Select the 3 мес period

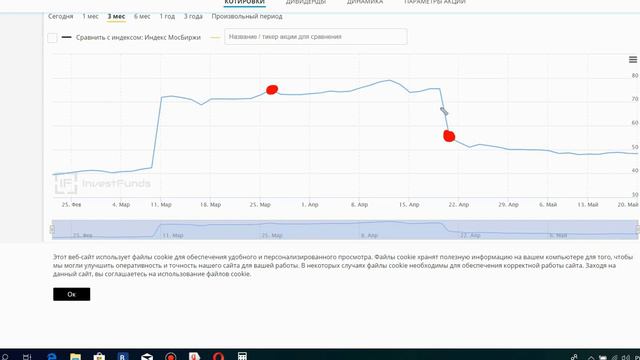coord(116,16)
